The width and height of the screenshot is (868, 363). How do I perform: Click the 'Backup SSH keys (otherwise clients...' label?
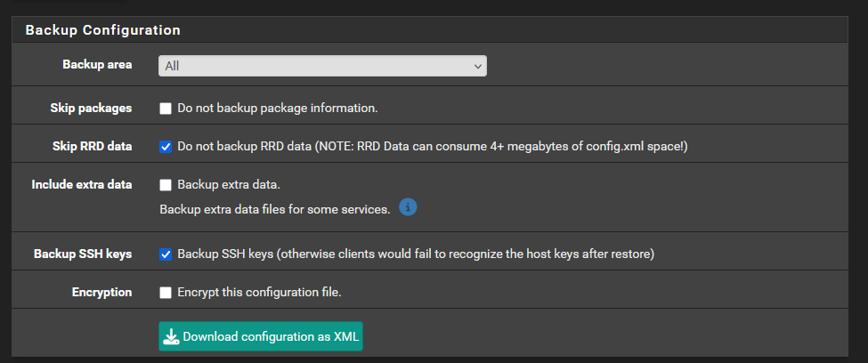(x=416, y=254)
